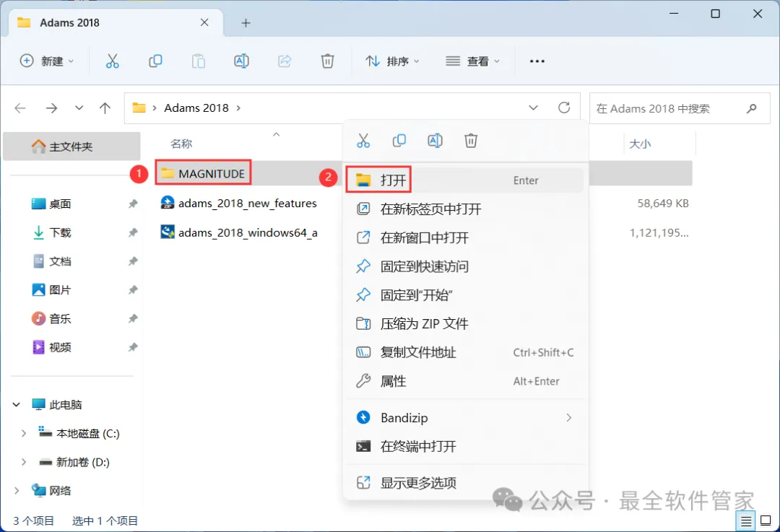Expand the 网络 tree node
This screenshot has height=532, width=780.
pos(17,491)
